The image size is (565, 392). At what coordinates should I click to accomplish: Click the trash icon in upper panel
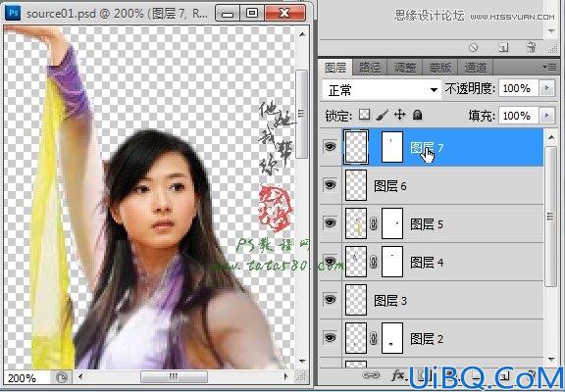pos(531,47)
